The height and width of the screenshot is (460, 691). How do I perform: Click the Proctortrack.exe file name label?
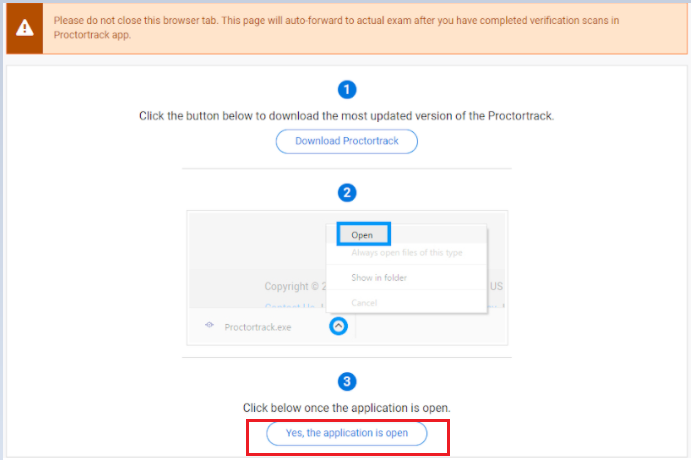pos(258,327)
